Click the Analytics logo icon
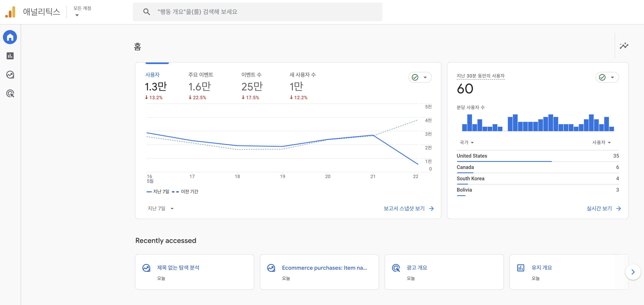This screenshot has width=644, height=305. pos(10,12)
